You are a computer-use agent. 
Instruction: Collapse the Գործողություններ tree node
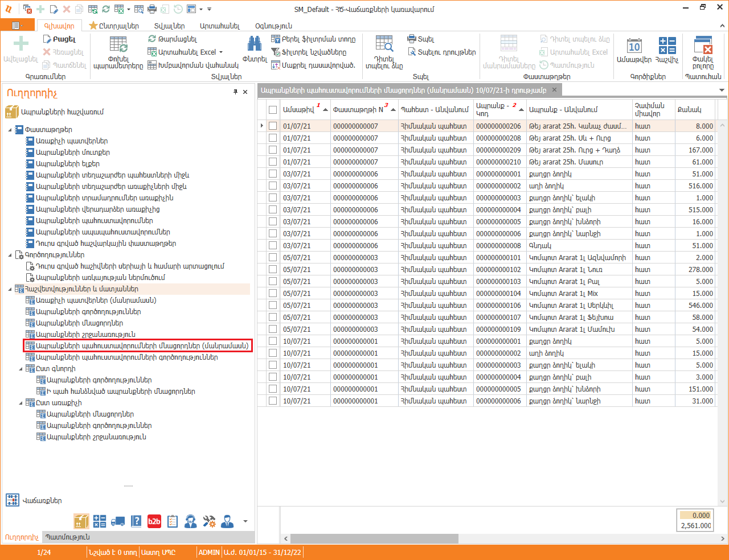point(10,255)
